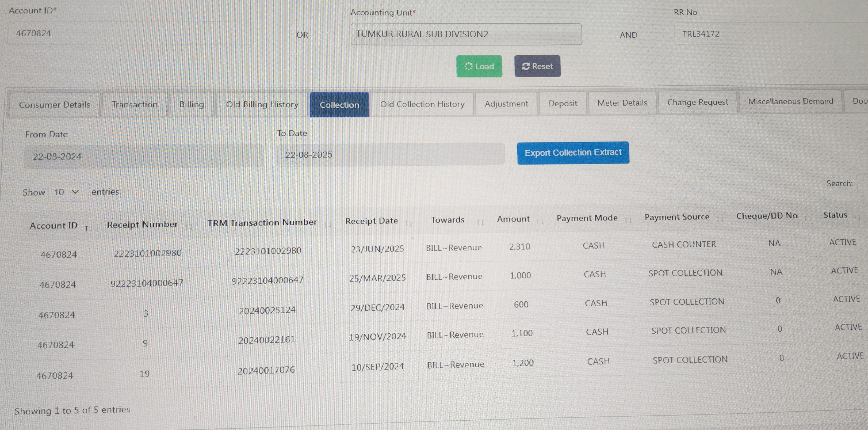Click Export Collection Extract button

pos(573,153)
